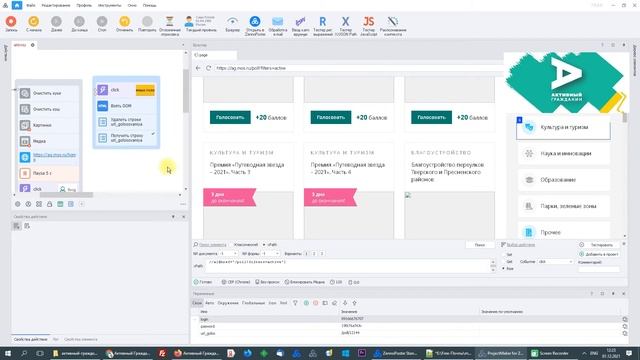The image size is (640, 360).
Task: Select the Взять DOM action block
Action: [x=126, y=106]
